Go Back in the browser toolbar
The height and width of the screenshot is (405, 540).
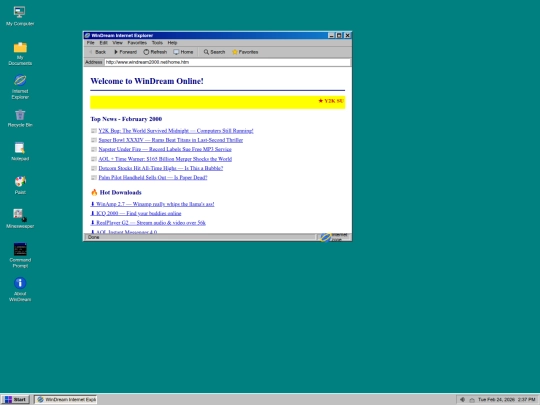pyautogui.click(x=97, y=52)
